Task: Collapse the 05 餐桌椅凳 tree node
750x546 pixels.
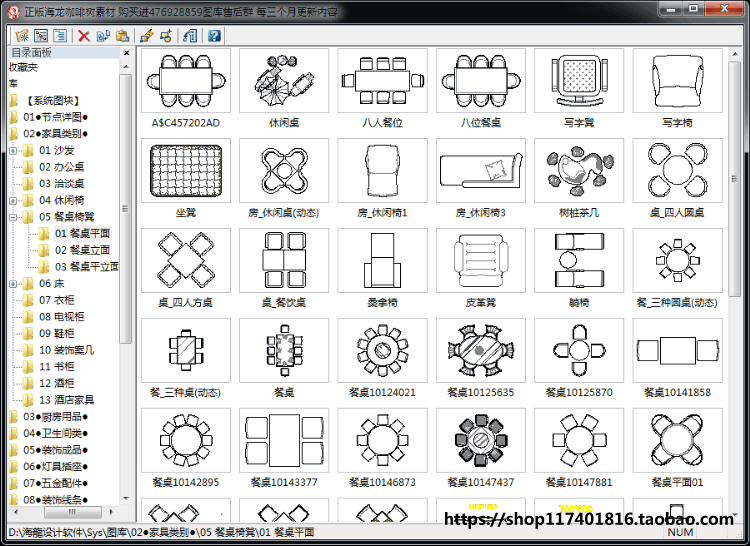Action: point(13,217)
